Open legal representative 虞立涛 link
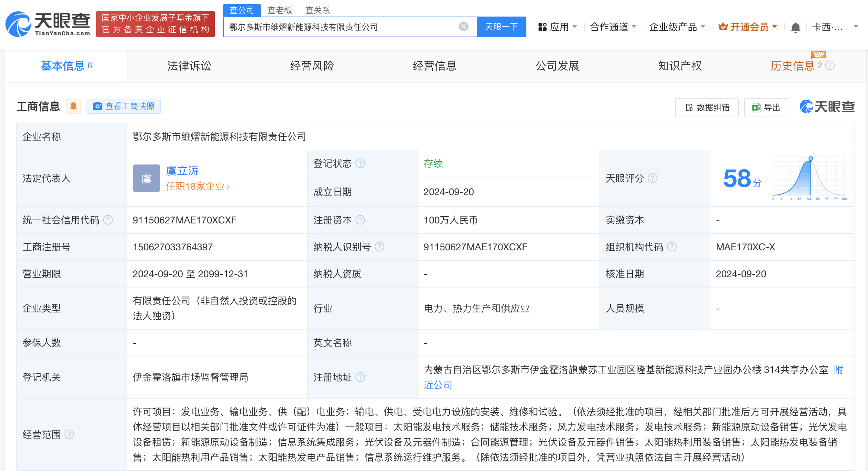868x471 pixels. point(182,171)
